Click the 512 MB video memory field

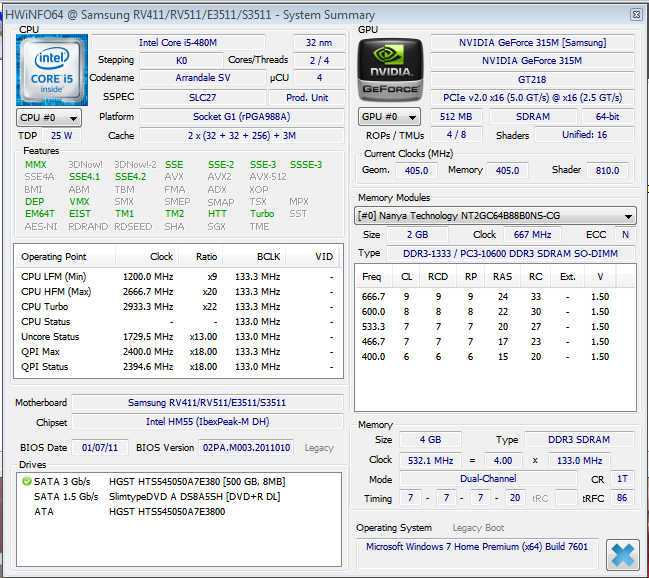point(456,117)
